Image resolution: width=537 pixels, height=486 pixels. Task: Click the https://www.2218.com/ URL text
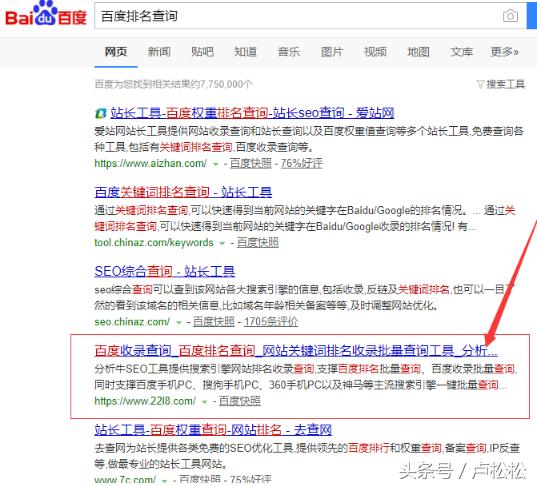tap(145, 401)
